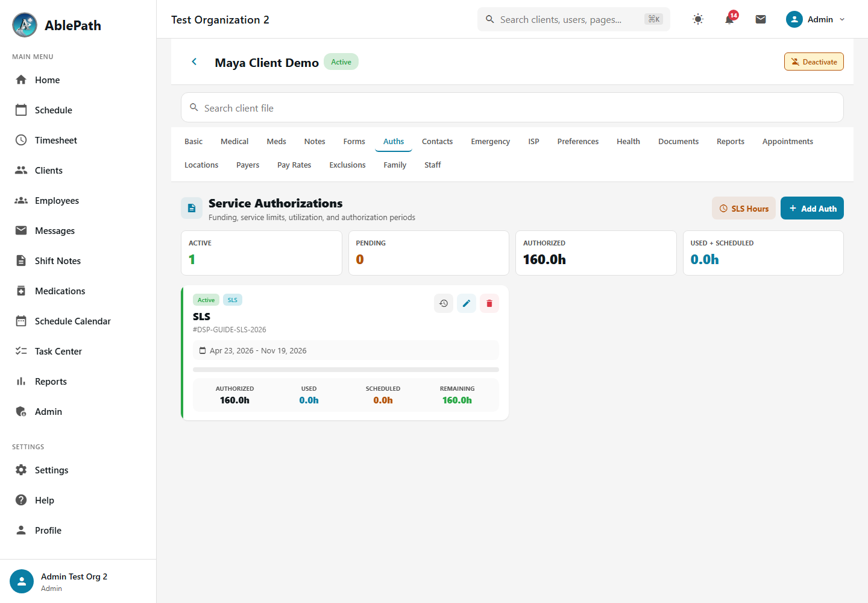This screenshot has height=603, width=868.
Task: Click the Authorized 160.0h summary card
Action: (x=596, y=253)
